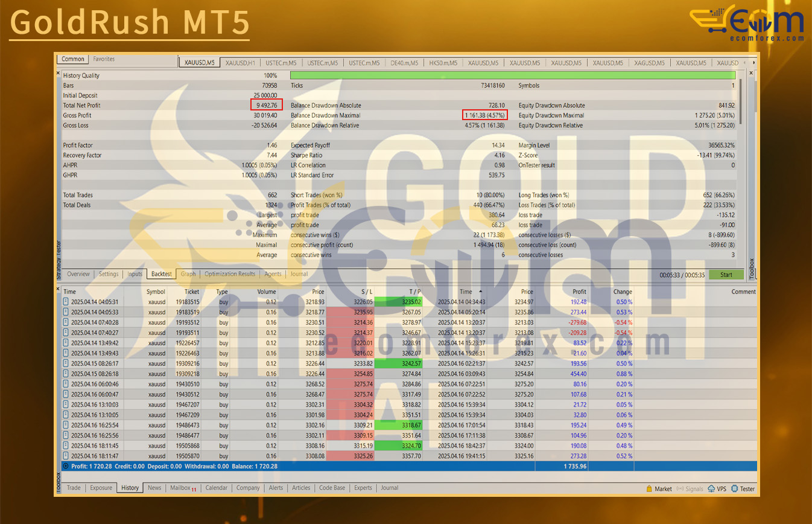The width and height of the screenshot is (812, 524).
Task: Click the deal icon for ticket 19193511
Action: click(x=66, y=333)
